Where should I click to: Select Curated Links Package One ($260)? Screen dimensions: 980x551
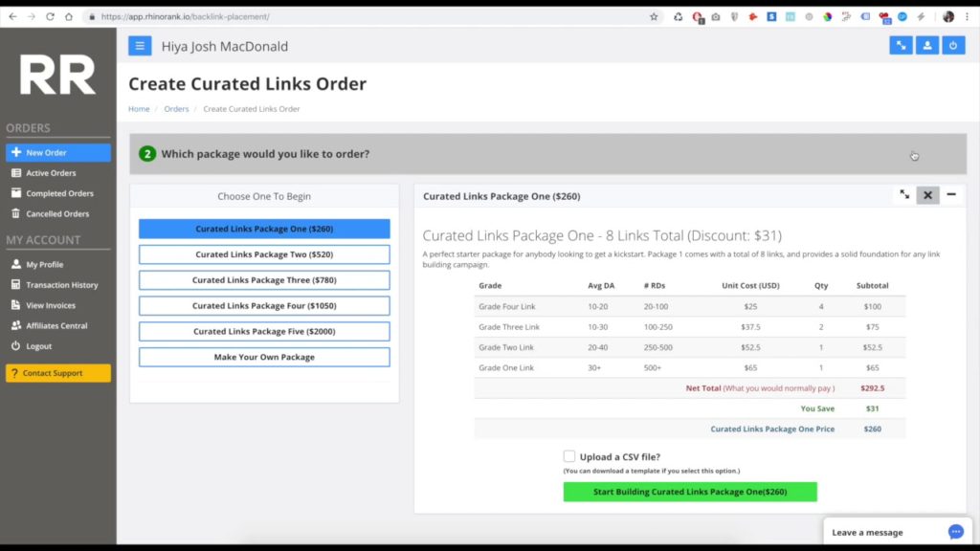coord(264,229)
